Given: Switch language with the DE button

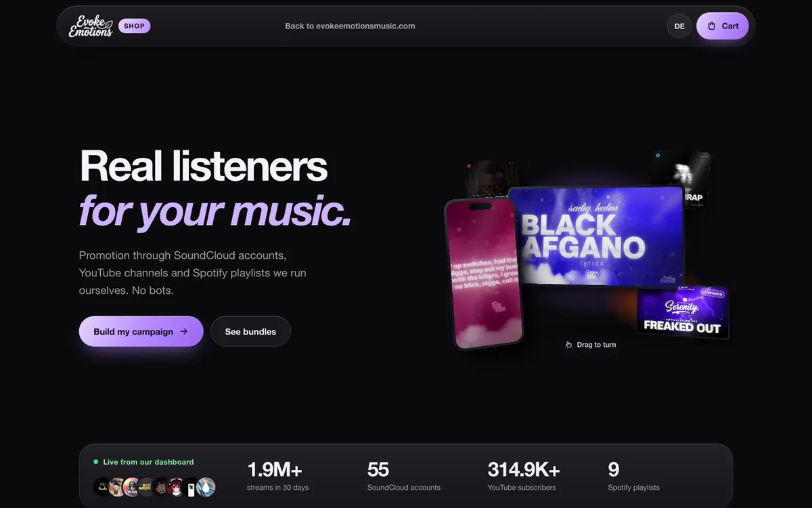Looking at the screenshot, I should tap(679, 26).
